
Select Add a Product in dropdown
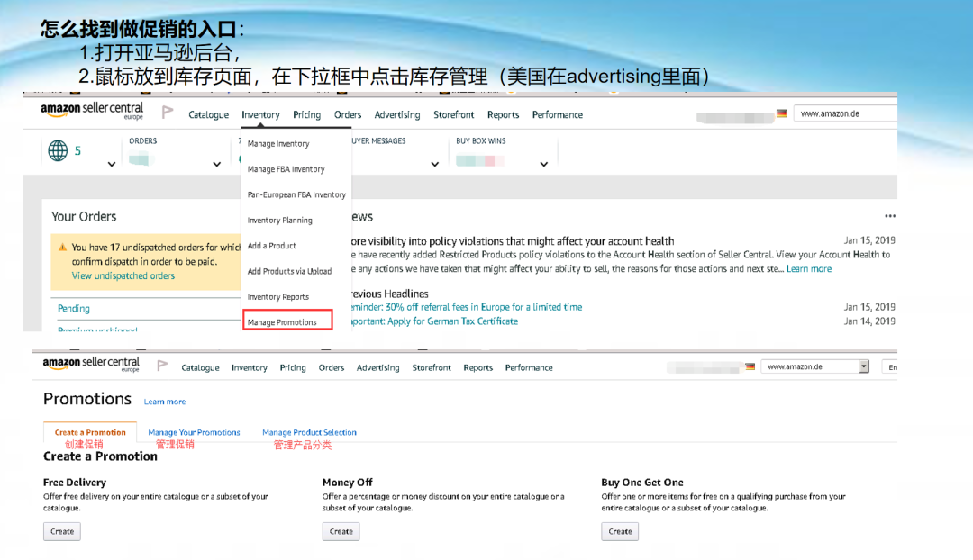click(271, 246)
